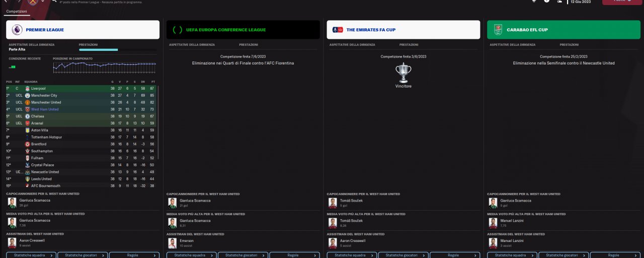Click the Emirates FA Cup logo icon
The image size is (644, 258).
[337, 30]
